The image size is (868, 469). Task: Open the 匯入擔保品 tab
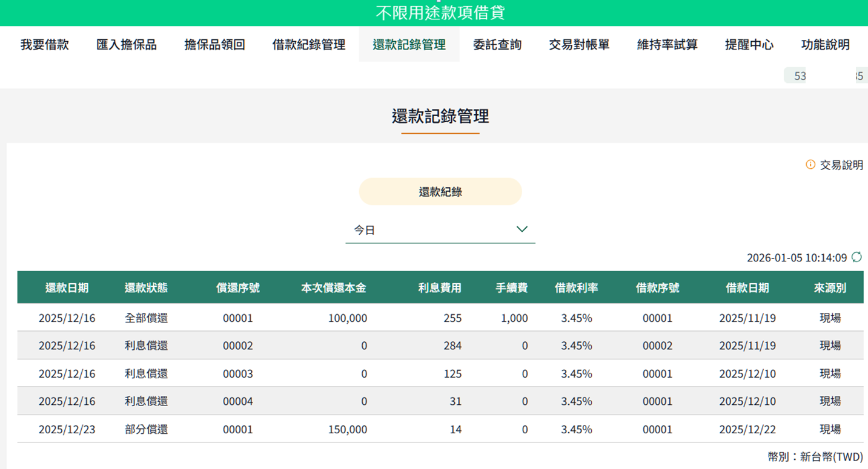click(127, 44)
